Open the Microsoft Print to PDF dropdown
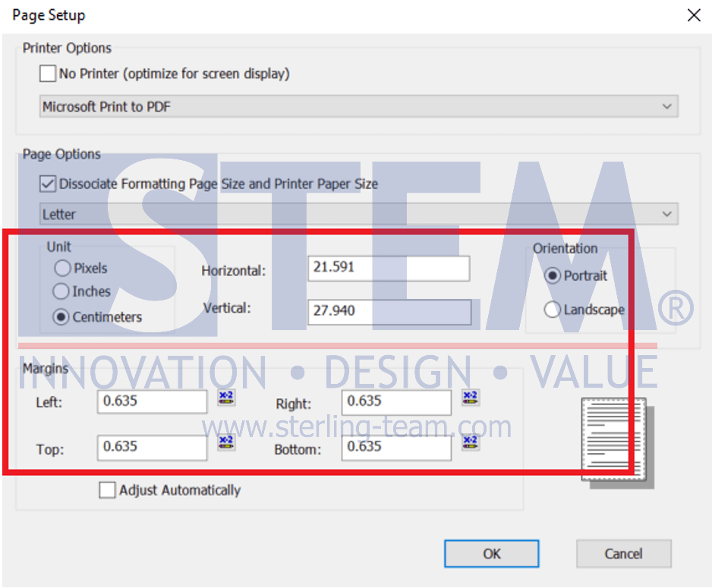 coord(358,107)
